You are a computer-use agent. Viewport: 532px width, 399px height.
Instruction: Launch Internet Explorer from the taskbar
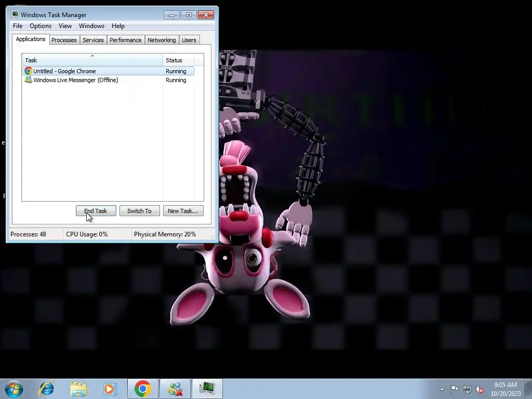[46, 389]
